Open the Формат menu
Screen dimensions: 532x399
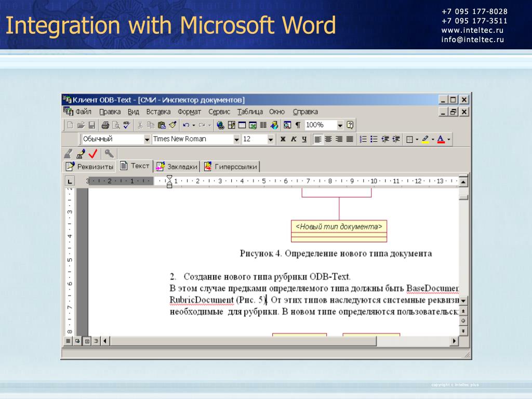coord(189,112)
